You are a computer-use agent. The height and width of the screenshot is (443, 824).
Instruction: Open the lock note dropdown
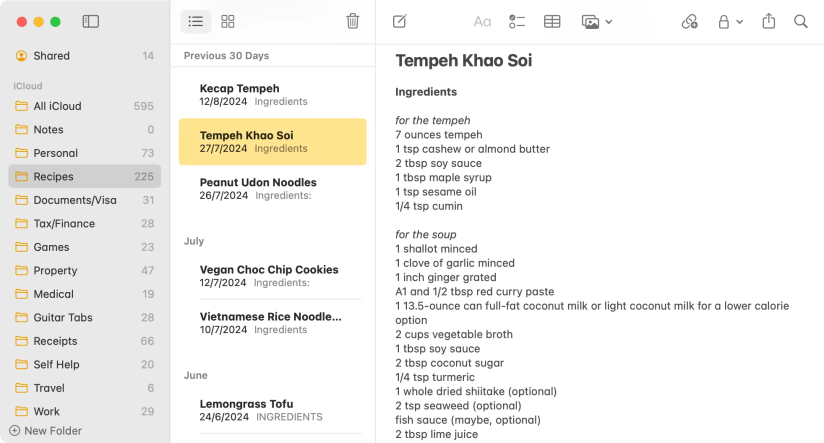tap(730, 21)
